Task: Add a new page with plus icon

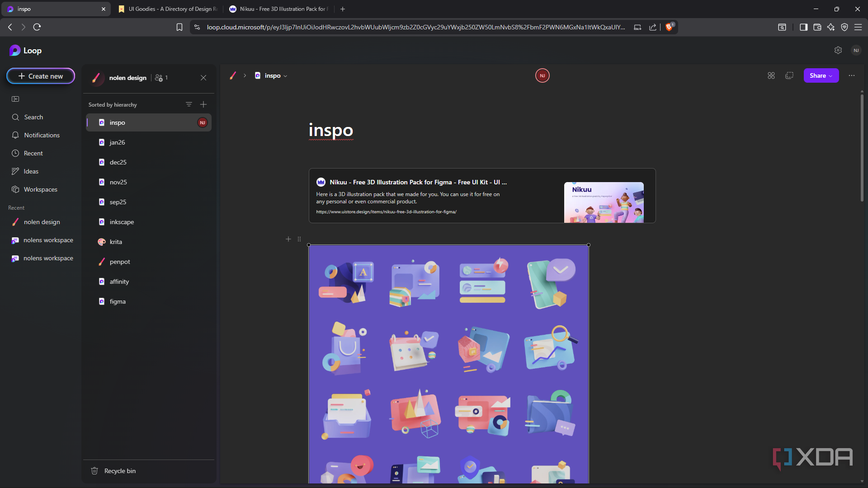Action: pyautogui.click(x=203, y=104)
